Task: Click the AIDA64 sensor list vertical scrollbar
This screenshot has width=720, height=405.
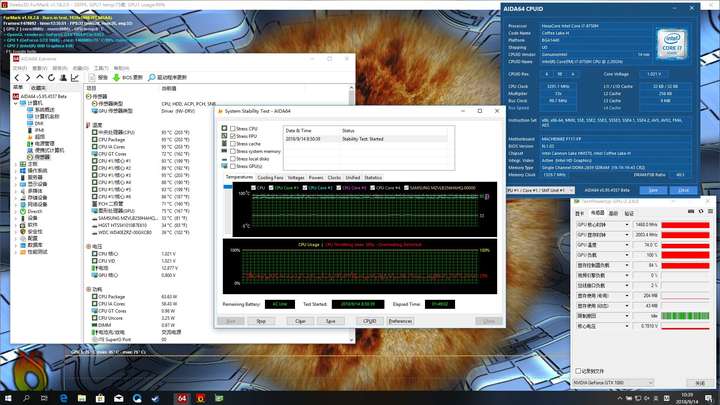Action: pos(352,214)
